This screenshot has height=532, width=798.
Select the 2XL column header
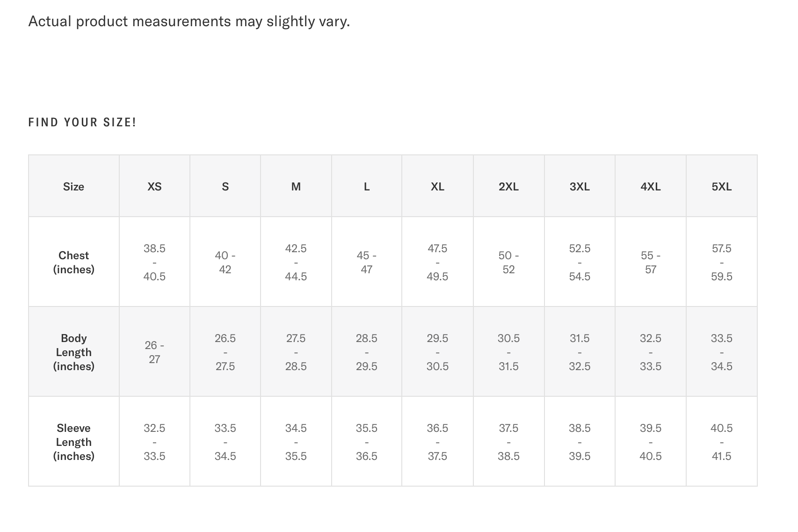(x=508, y=187)
